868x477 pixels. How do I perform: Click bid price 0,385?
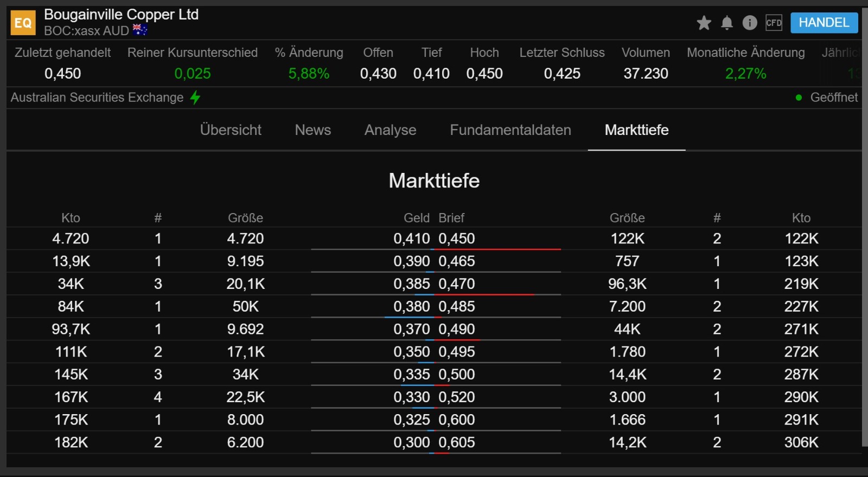pos(412,284)
